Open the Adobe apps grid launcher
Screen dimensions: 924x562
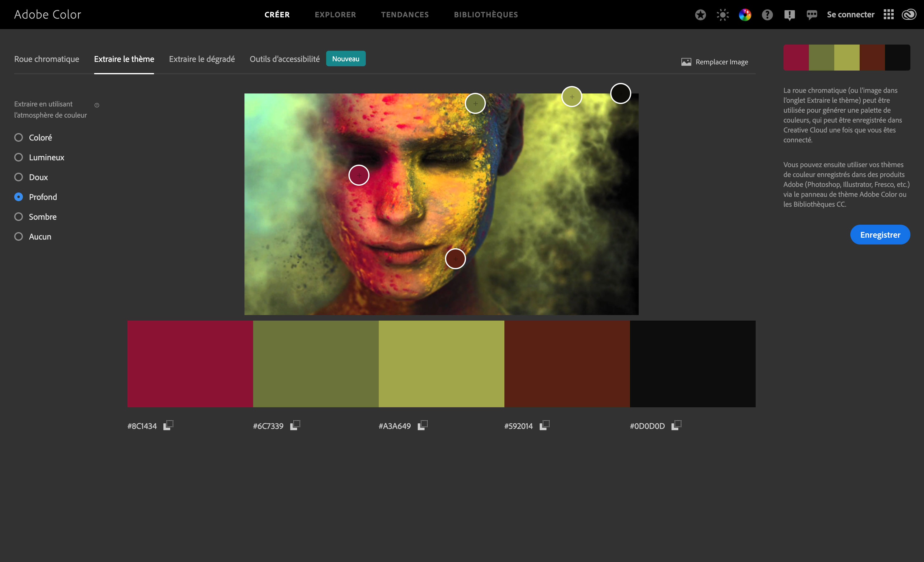pos(888,14)
